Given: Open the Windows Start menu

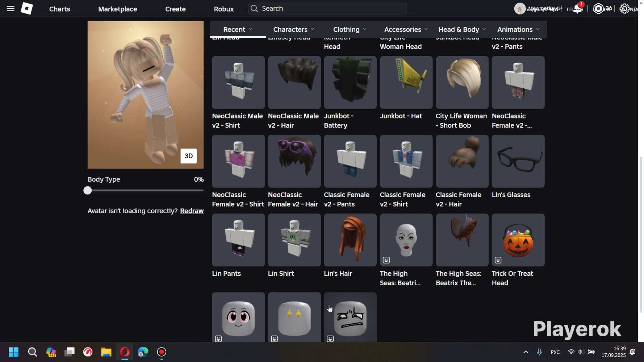Looking at the screenshot, I should pyautogui.click(x=14, y=352).
